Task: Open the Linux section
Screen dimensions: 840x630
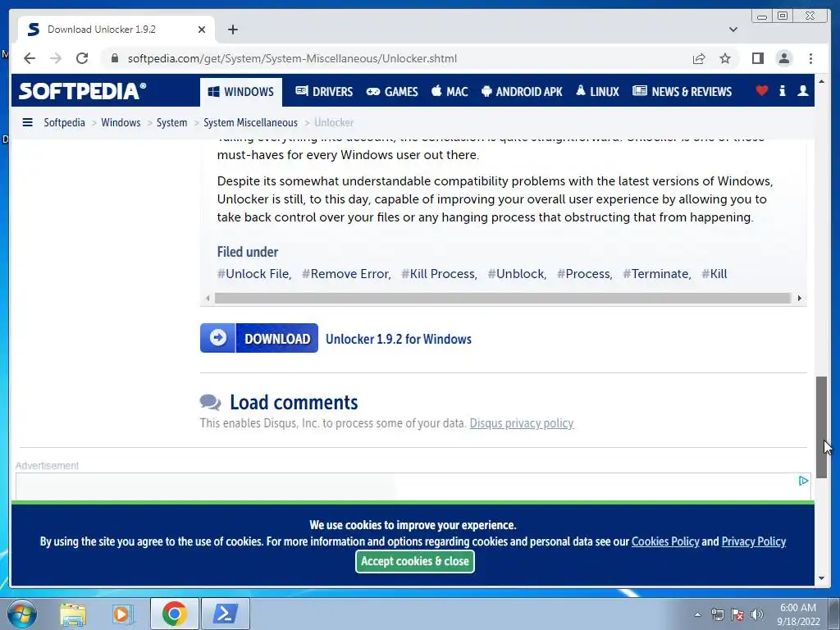Action: [x=597, y=92]
